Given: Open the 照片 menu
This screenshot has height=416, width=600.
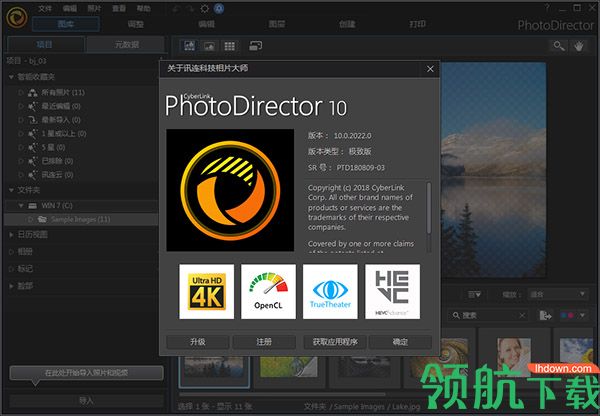Looking at the screenshot, I should tap(94, 8).
